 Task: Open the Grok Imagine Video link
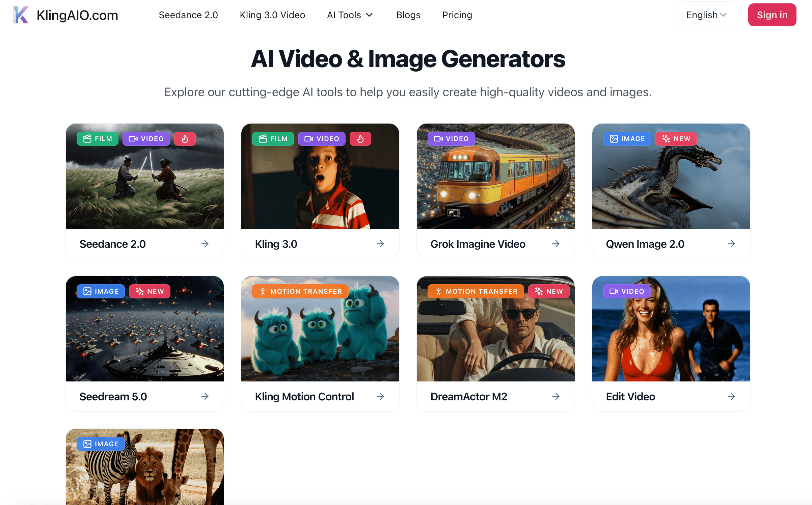pyautogui.click(x=478, y=244)
